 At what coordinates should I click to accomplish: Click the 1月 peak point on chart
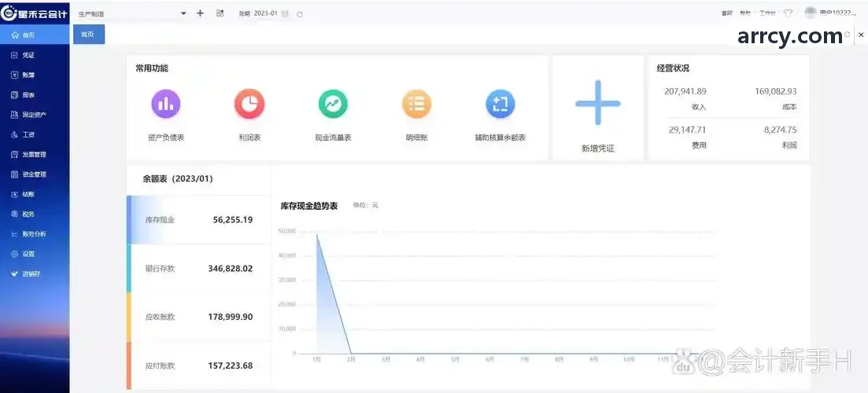point(316,234)
